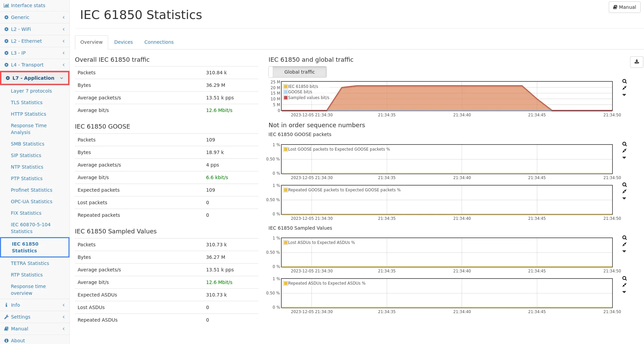
Task: Click the Manual book icon button at top right
Action: tap(624, 7)
